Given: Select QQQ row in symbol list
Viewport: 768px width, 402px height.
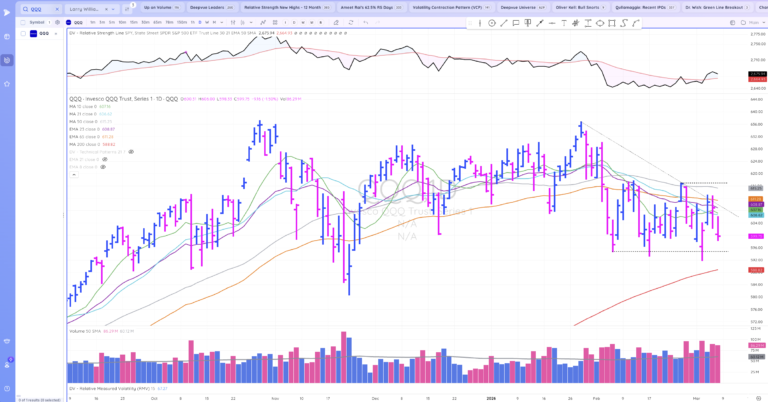Looking at the screenshot, I should click(41, 34).
